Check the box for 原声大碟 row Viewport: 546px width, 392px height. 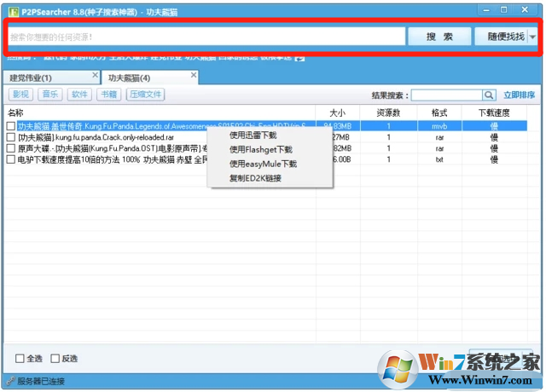tap(11, 148)
